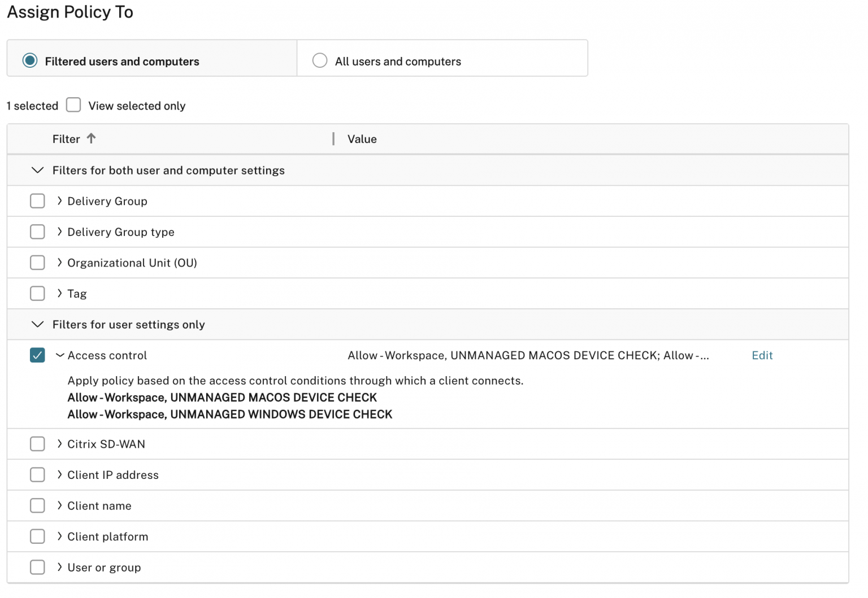The width and height of the screenshot is (868, 598).
Task: Select the Filtered users and computers option
Action: (x=30, y=60)
